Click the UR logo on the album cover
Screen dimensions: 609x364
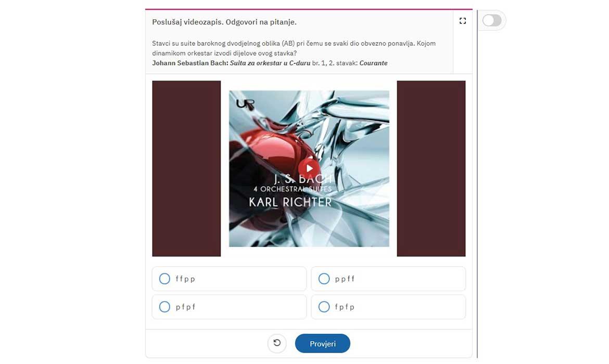(246, 105)
